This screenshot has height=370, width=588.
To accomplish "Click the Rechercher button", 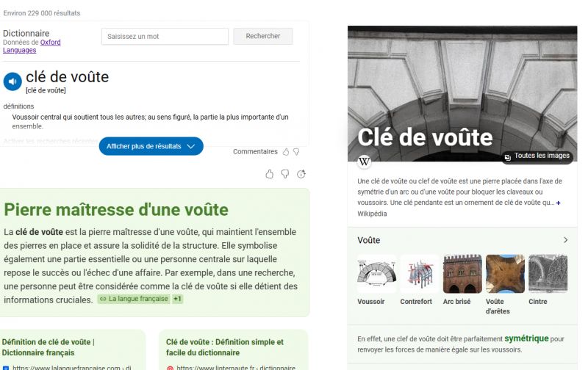I will click(x=263, y=36).
